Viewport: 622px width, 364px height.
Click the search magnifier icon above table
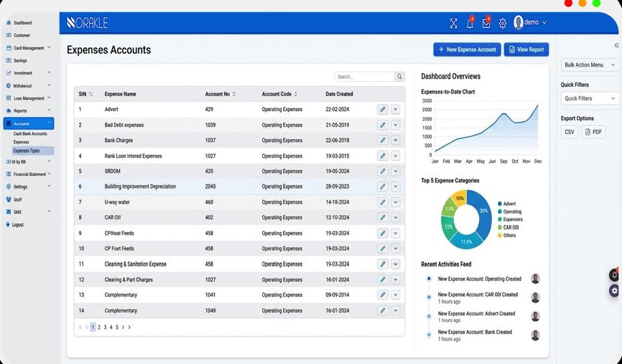click(x=400, y=76)
